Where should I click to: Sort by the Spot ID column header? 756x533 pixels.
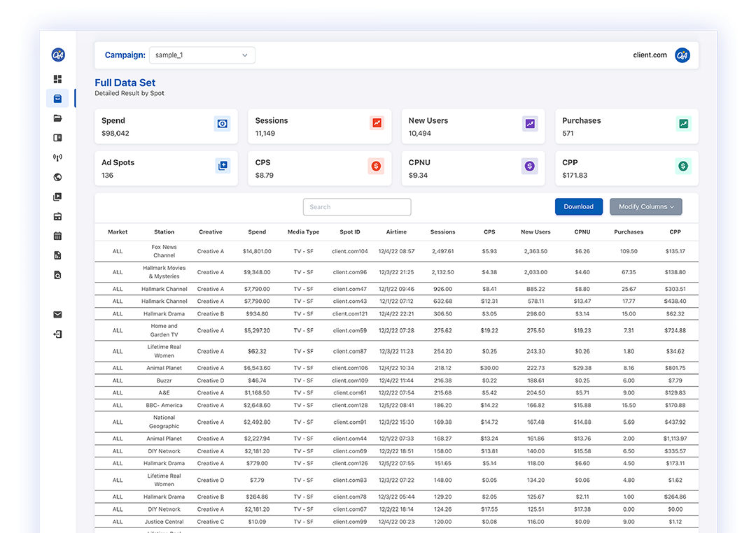(x=350, y=232)
